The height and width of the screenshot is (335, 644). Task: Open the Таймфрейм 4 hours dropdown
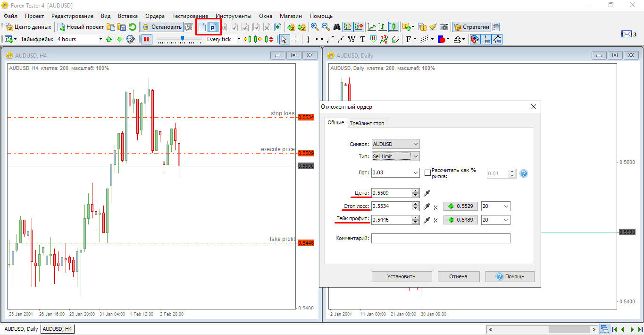pyautogui.click(x=100, y=39)
